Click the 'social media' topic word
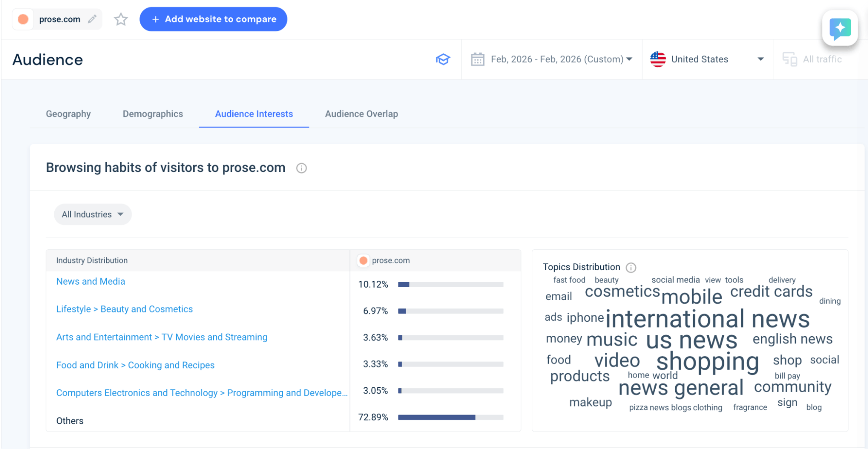 (x=676, y=280)
